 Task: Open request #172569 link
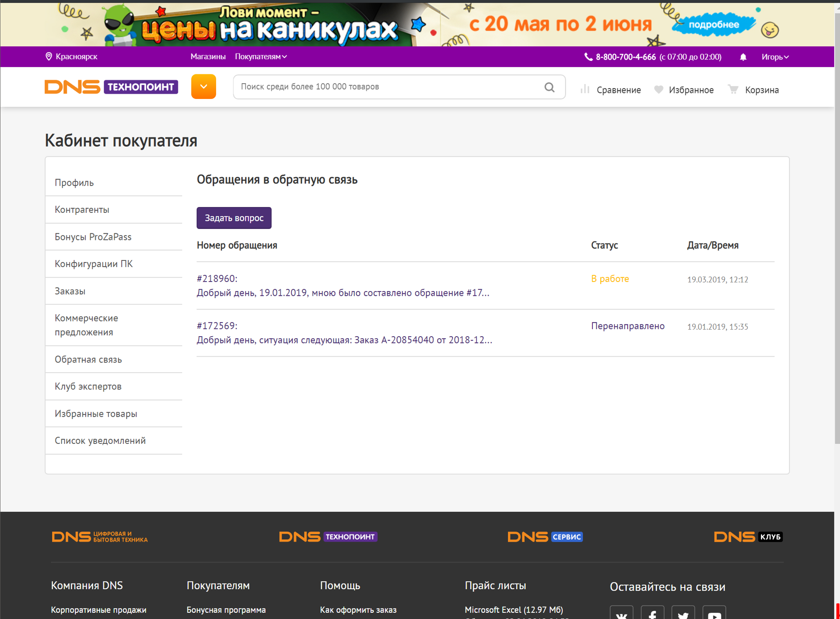pyautogui.click(x=344, y=333)
